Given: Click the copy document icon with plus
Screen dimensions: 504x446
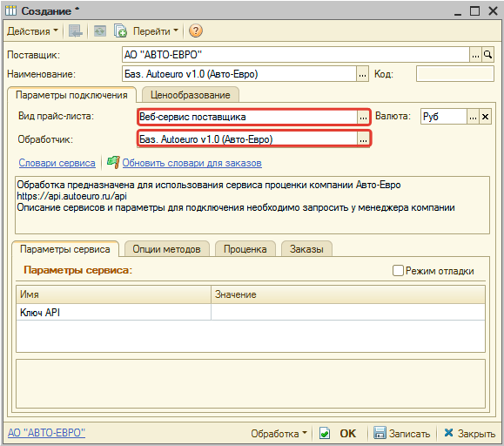Looking at the screenshot, I should pyautogui.click(x=120, y=31).
